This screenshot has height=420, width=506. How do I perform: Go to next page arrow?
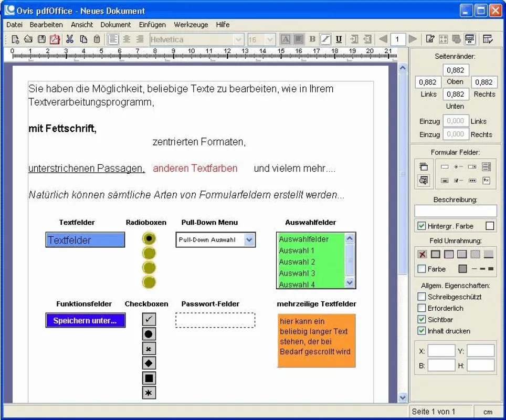coord(413,39)
